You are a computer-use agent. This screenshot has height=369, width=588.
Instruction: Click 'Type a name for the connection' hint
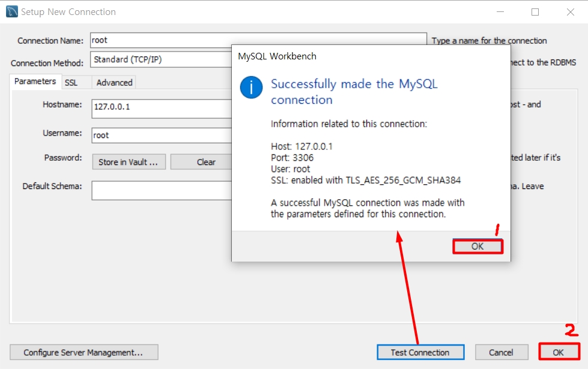tap(489, 40)
